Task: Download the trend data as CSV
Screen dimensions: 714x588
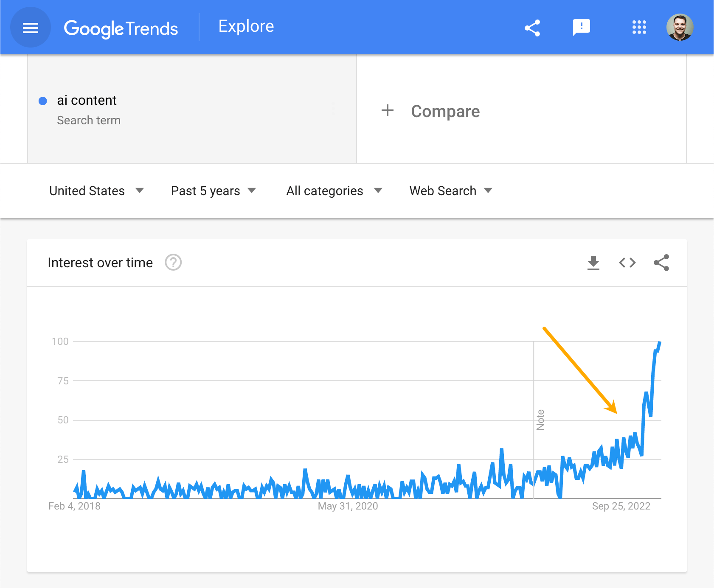Action: [x=593, y=262]
